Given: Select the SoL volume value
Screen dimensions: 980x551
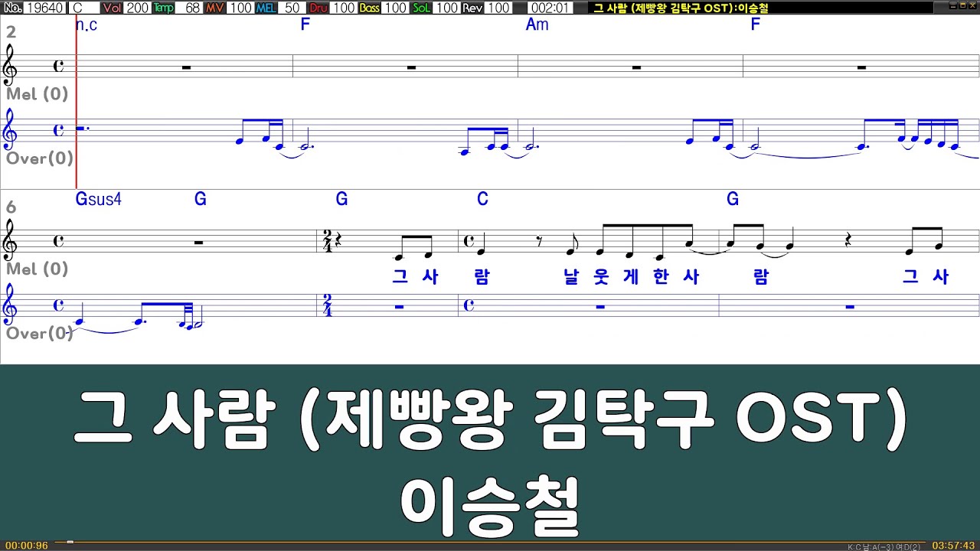Looking at the screenshot, I should pos(446,8).
